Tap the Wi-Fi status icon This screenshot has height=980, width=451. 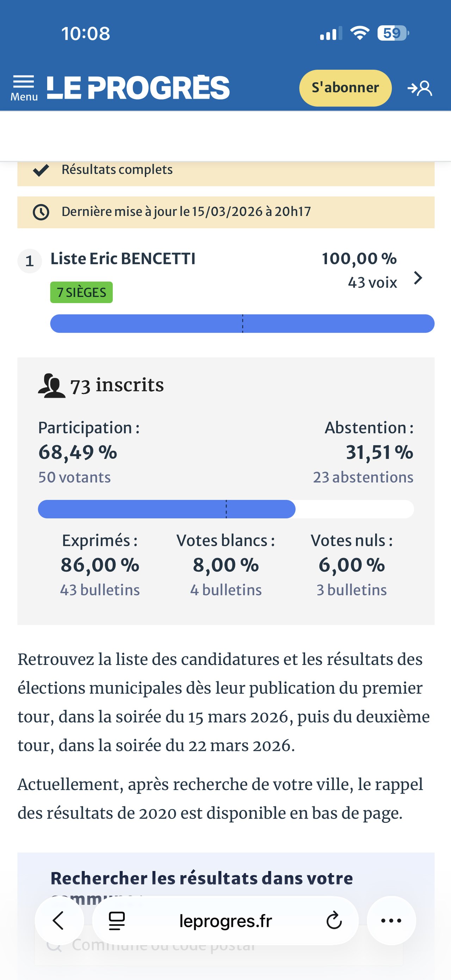click(359, 33)
